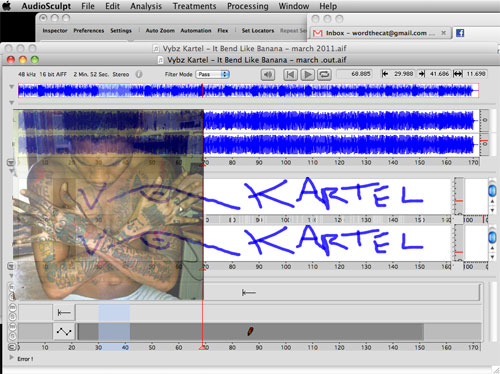
Task: Toggle the loop playback button
Action: tap(324, 74)
